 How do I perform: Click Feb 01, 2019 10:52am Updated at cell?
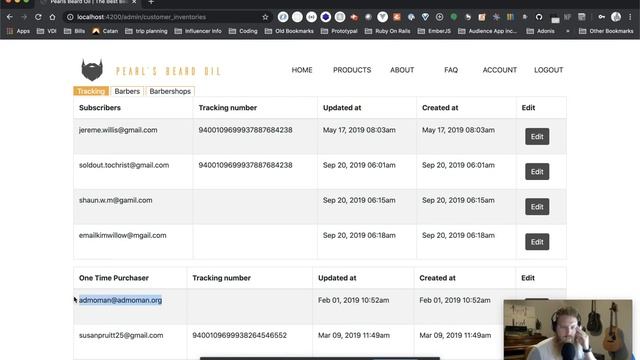click(x=353, y=300)
